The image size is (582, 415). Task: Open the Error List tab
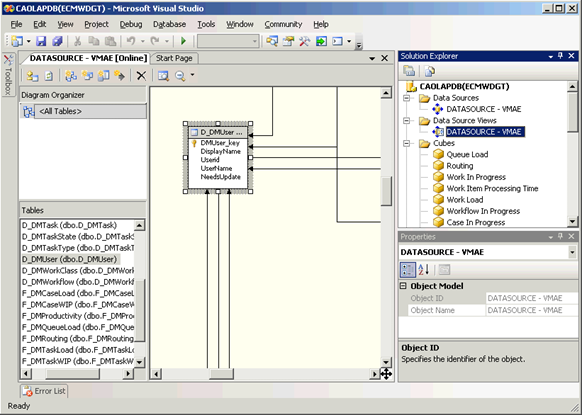click(x=44, y=391)
